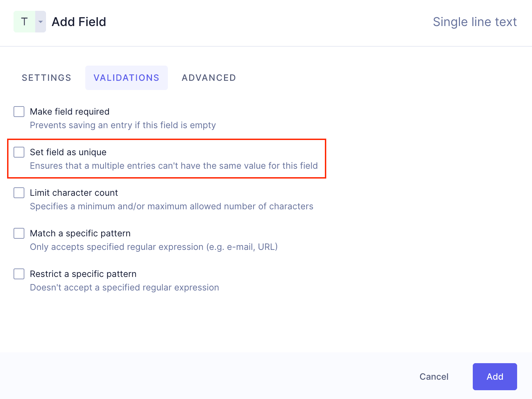
Task: Click the Make field required label text
Action: [69, 112]
